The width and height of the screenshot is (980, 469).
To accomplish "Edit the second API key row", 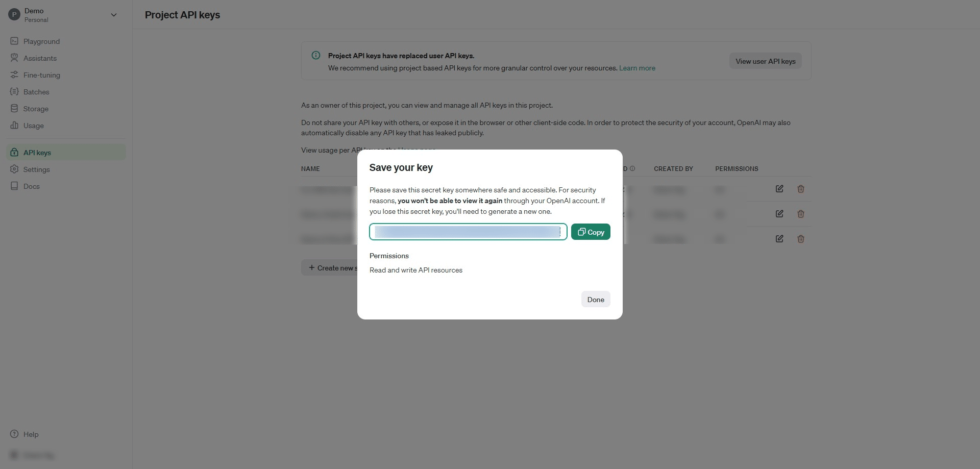I will [779, 214].
